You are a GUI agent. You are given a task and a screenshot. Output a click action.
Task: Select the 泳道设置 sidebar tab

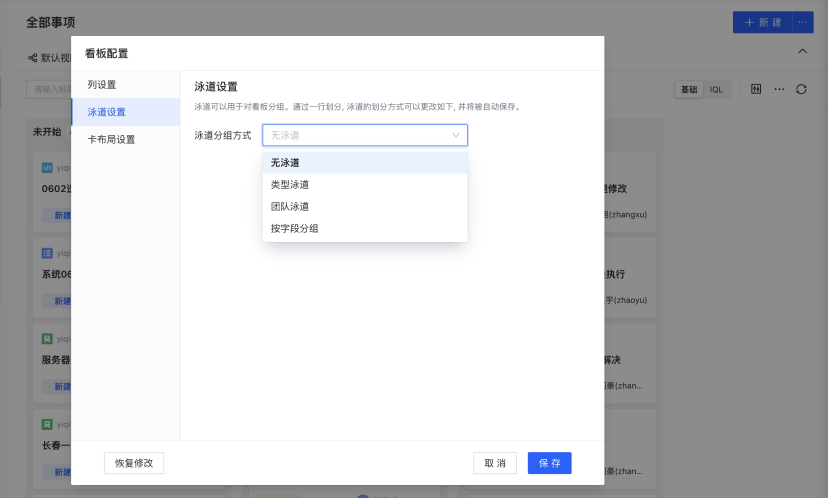coord(107,112)
